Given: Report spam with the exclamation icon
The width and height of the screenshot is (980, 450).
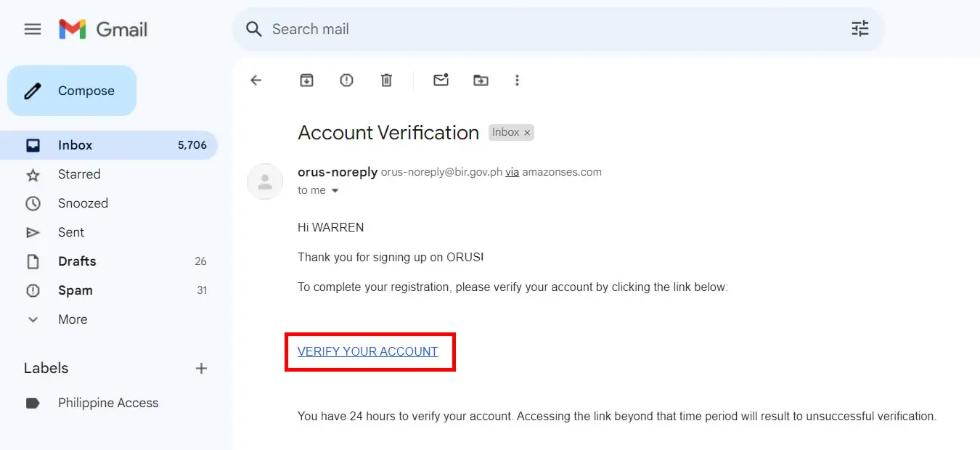Looking at the screenshot, I should (x=346, y=80).
